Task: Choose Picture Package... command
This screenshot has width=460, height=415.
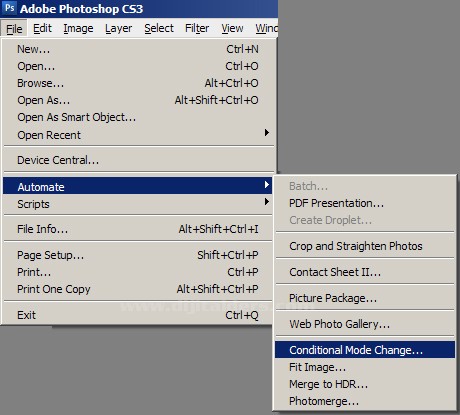Action: 365,298
